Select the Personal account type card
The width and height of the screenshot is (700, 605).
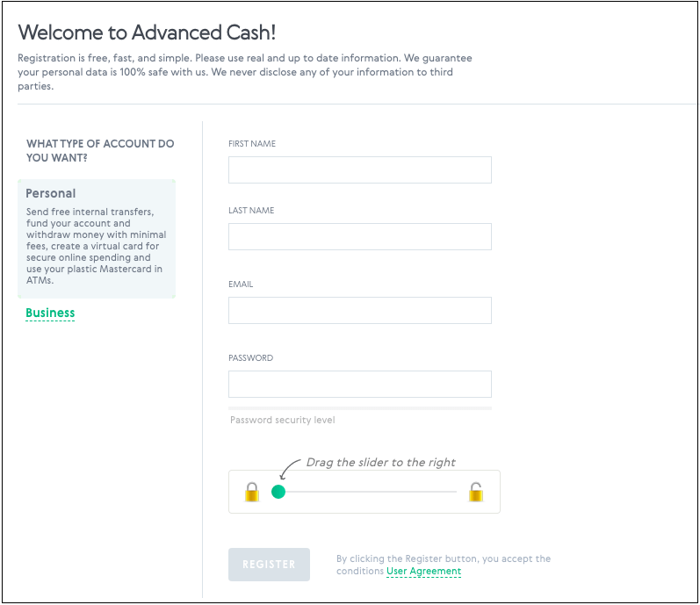tap(97, 239)
